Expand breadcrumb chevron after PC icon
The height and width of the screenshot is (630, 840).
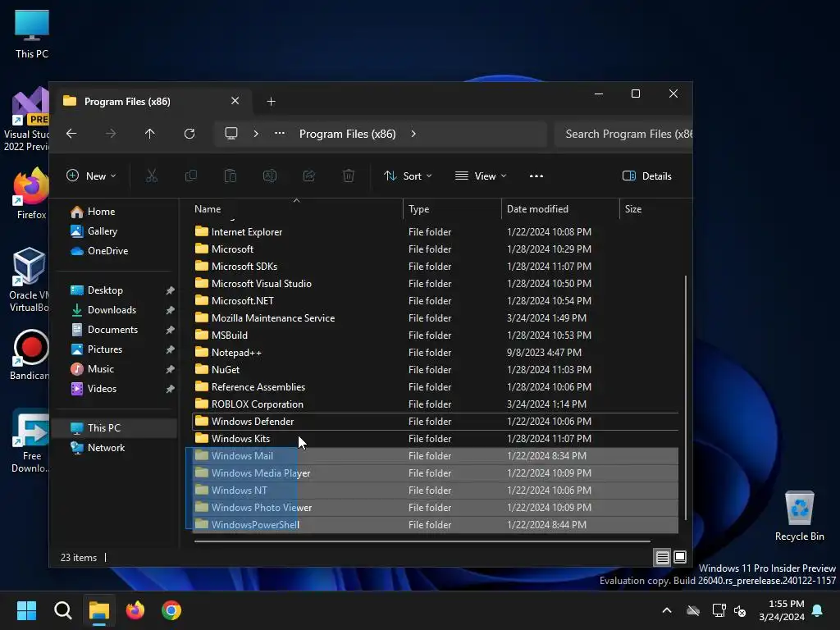256,134
